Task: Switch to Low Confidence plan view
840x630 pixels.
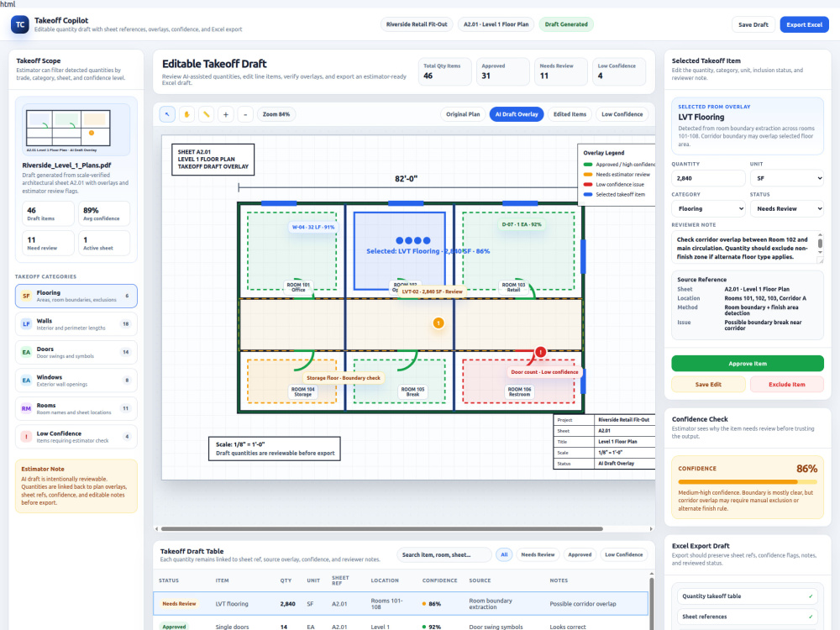Action: [622, 114]
